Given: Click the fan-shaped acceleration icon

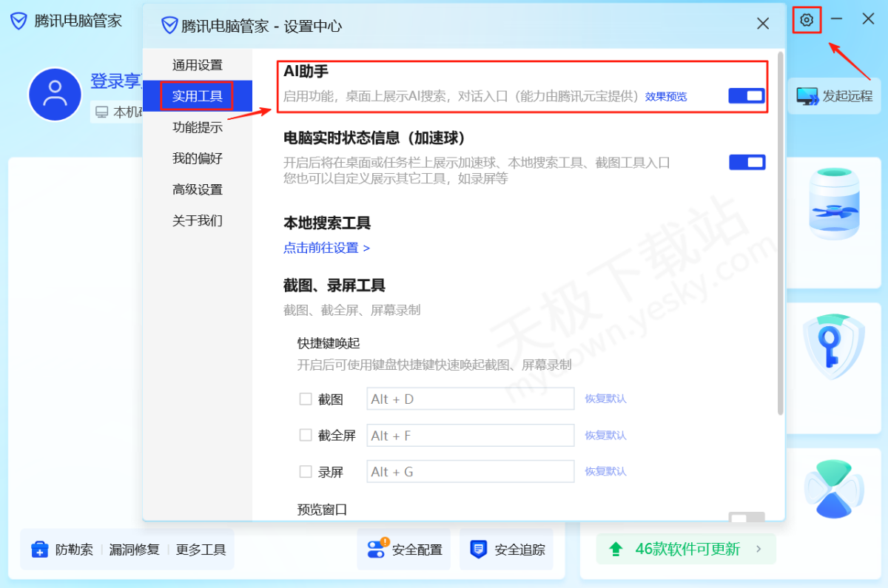Looking at the screenshot, I should pos(833,488).
